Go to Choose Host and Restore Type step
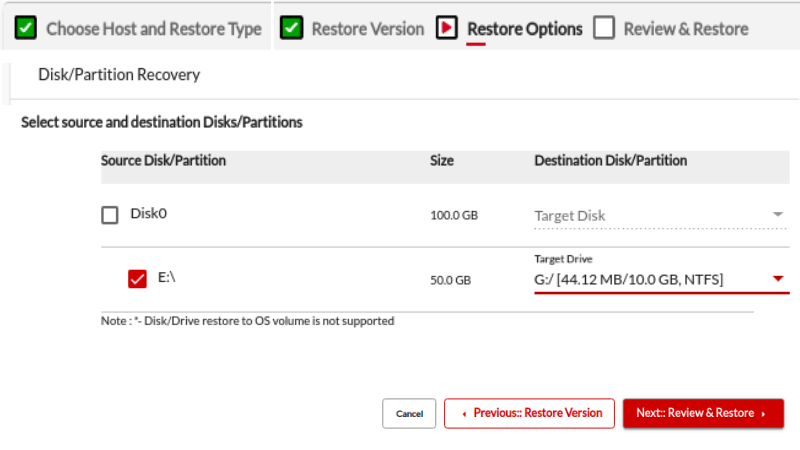Viewport: 800px width, 450px height. (x=153, y=29)
